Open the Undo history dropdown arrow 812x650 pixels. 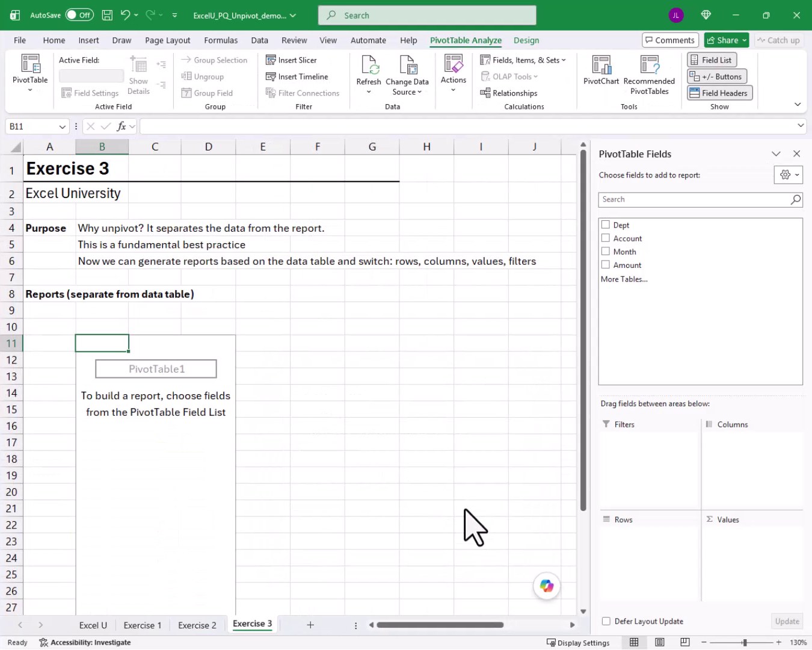click(x=136, y=15)
